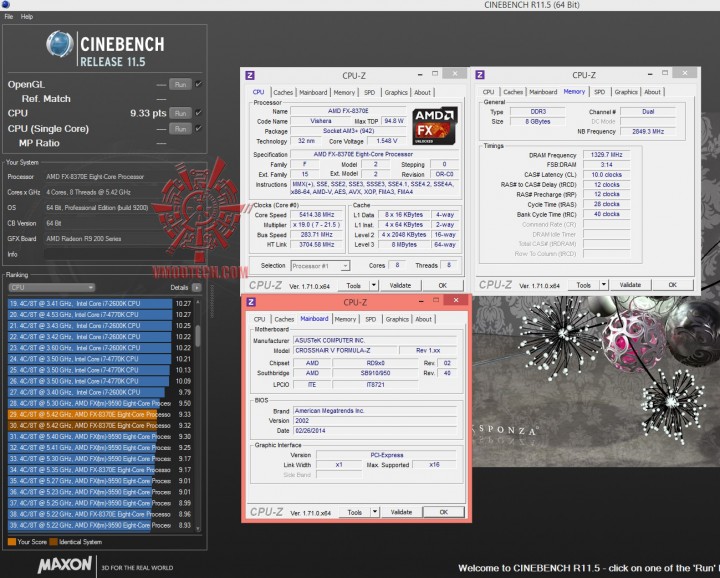Switch to CPU tab in Memory window

(489, 92)
